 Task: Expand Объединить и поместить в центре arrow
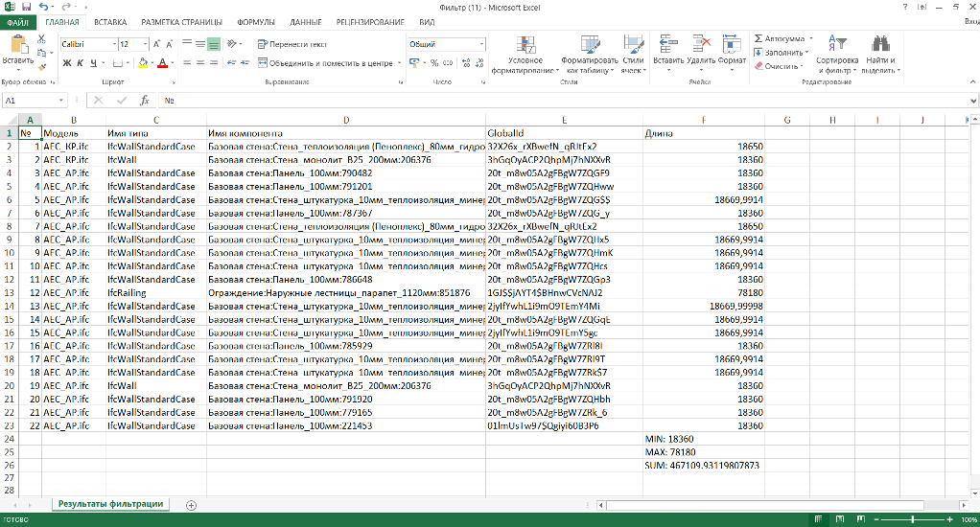click(399, 63)
